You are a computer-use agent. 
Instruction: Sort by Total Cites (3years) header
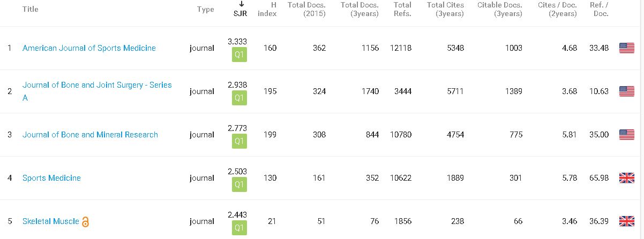click(445, 9)
